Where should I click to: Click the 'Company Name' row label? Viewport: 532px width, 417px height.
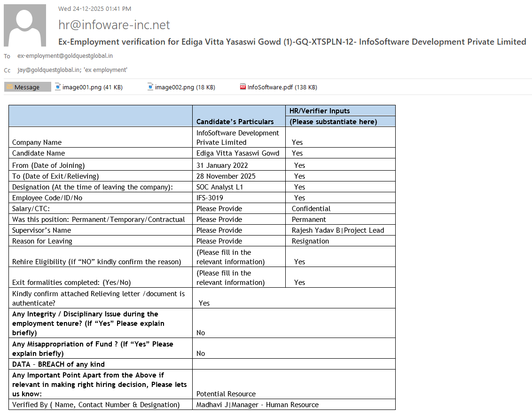37,142
